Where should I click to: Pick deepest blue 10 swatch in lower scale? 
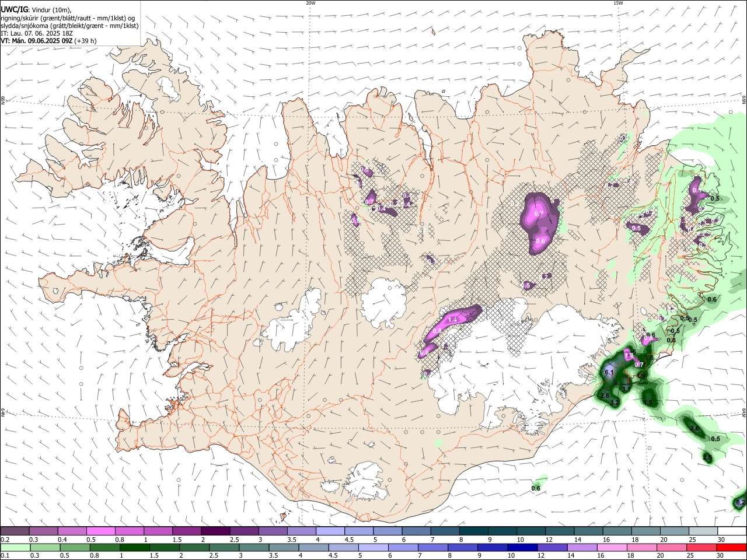tap(523, 547)
